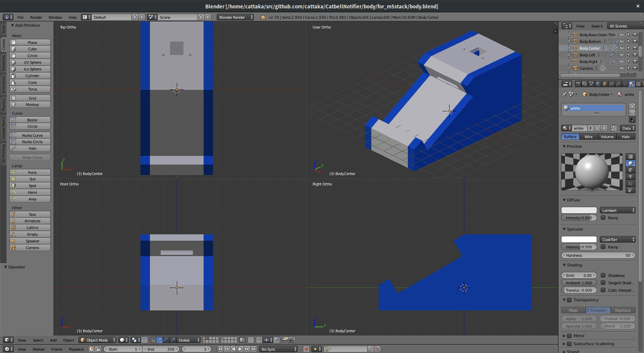Click the World globe properties icon

(598, 84)
